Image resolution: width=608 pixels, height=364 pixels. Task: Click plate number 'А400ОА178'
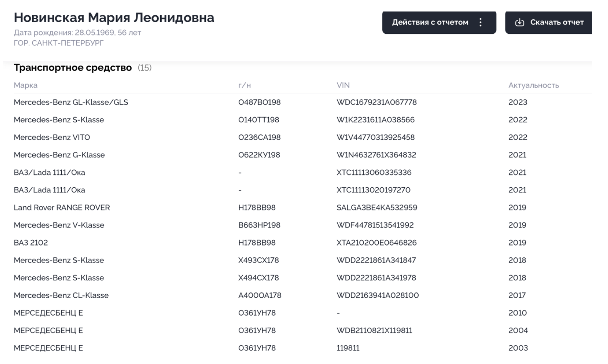[260, 296]
